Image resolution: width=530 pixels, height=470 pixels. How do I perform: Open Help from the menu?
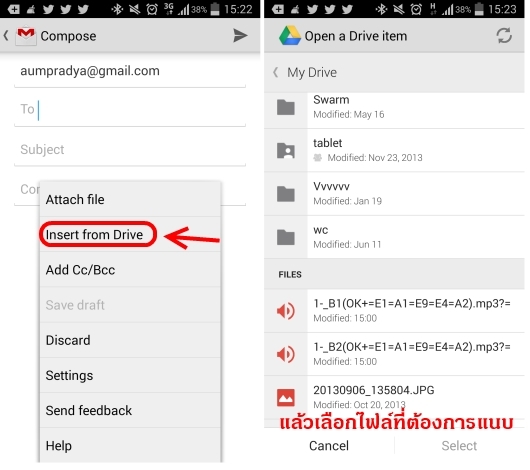(130, 445)
